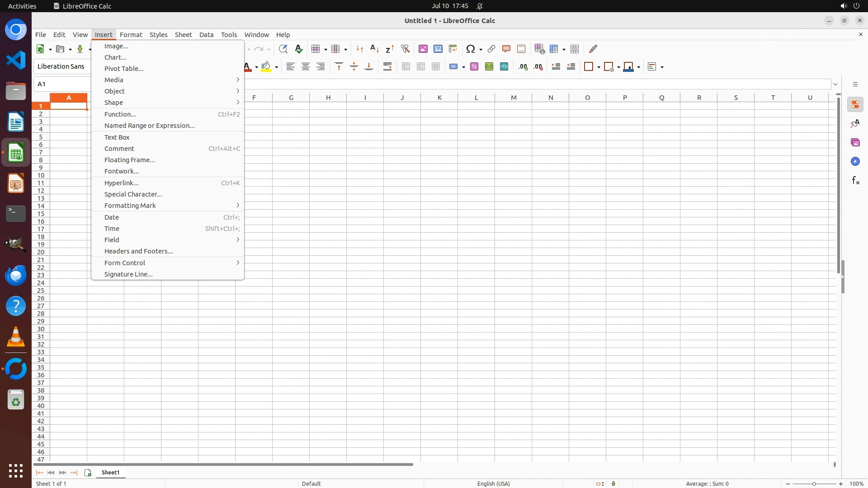Image resolution: width=868 pixels, height=488 pixels.
Task: Toggle Wrap Text formatting
Action: click(387, 67)
